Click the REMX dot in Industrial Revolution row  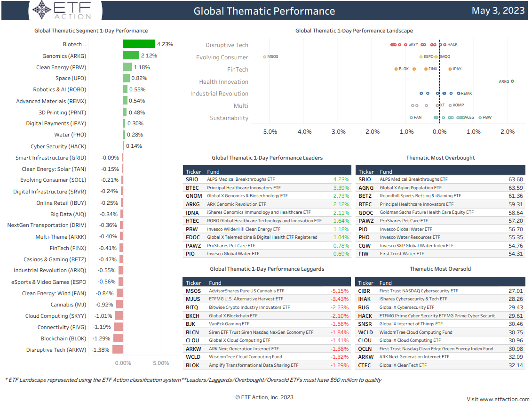coord(458,93)
